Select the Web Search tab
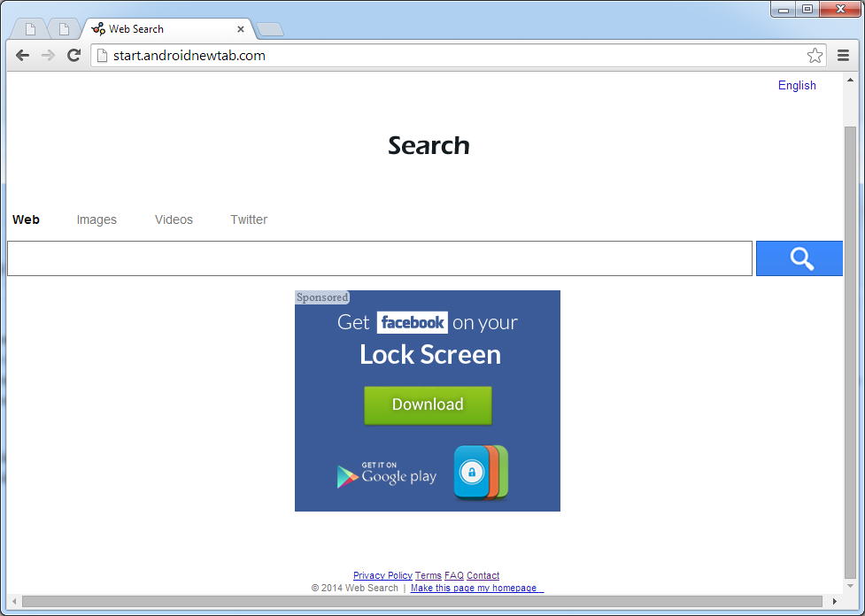The image size is (865, 616). 168,29
